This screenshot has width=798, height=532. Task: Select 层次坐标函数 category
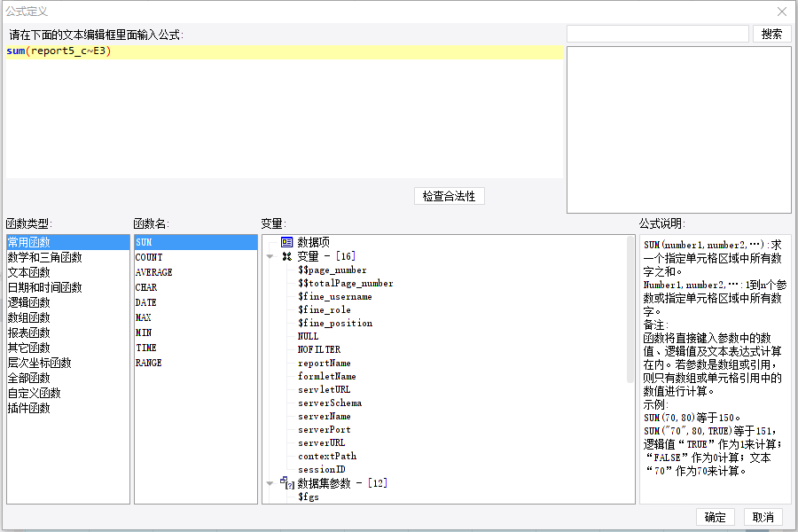[x=67, y=363]
